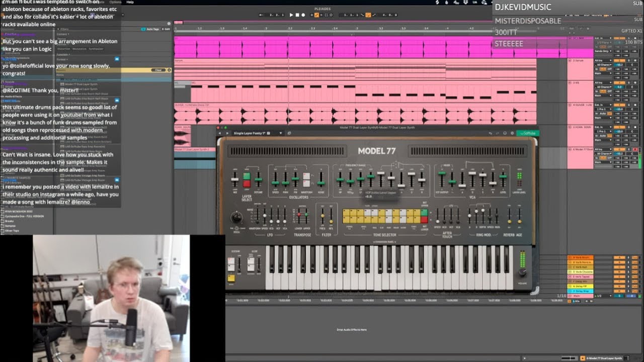Select the lower red Layer Select button
This screenshot has width=644, height=362.
point(247,184)
